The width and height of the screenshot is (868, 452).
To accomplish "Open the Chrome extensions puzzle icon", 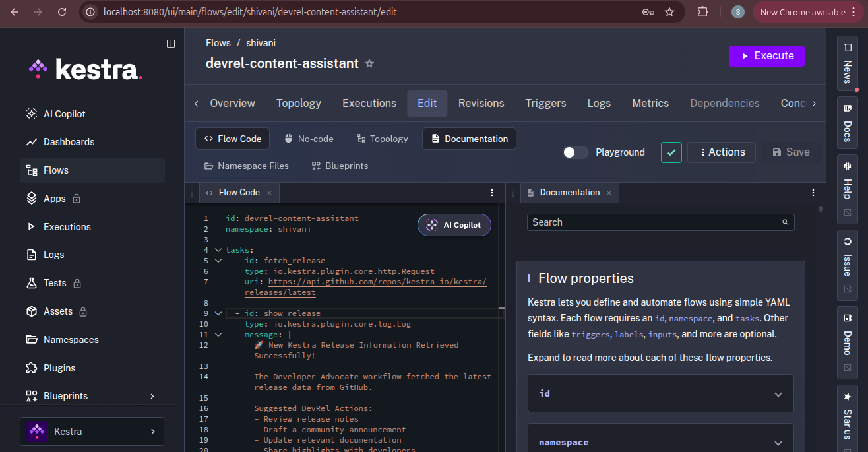I will tap(703, 12).
